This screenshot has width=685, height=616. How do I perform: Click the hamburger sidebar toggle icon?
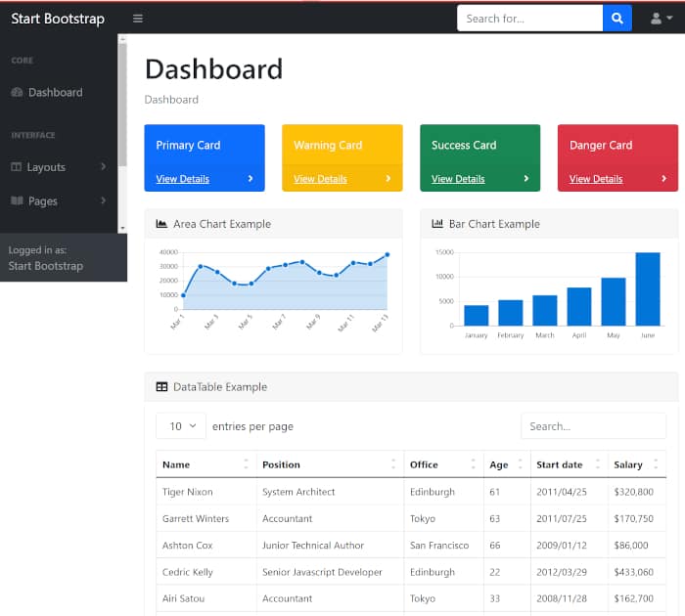click(138, 19)
